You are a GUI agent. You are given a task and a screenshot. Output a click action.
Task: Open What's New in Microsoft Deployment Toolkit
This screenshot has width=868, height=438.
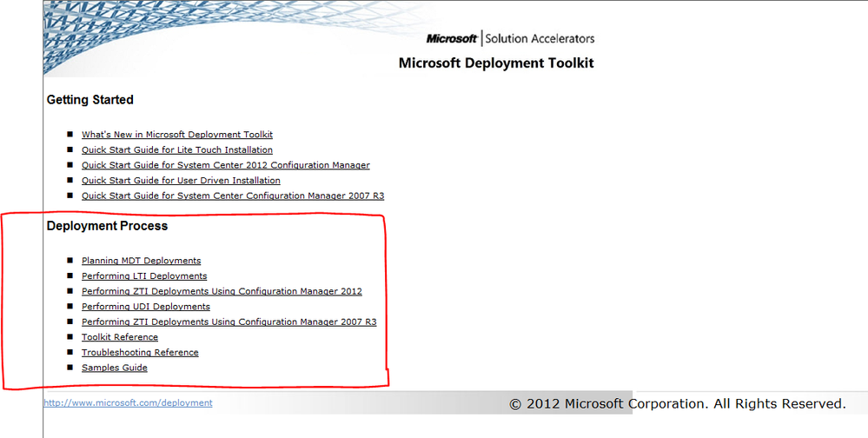177,135
